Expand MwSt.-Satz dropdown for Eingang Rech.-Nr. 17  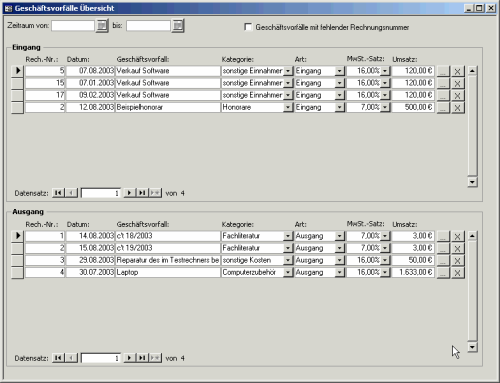pyautogui.click(x=385, y=95)
